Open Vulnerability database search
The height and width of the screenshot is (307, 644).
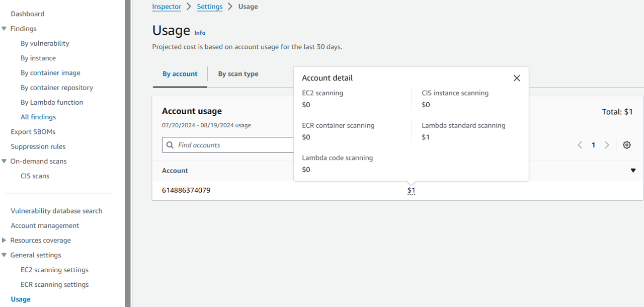[56, 211]
